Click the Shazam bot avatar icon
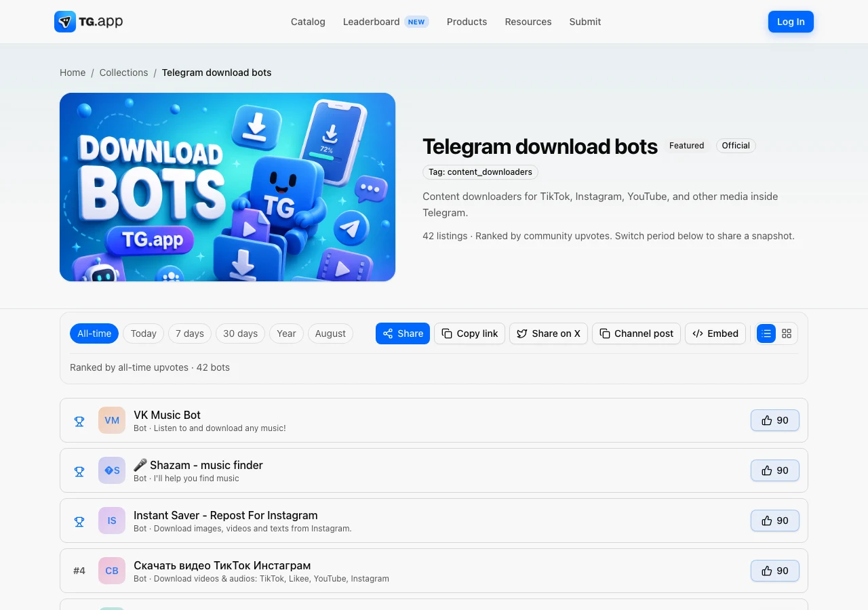Image resolution: width=868 pixels, height=610 pixels. tap(112, 470)
